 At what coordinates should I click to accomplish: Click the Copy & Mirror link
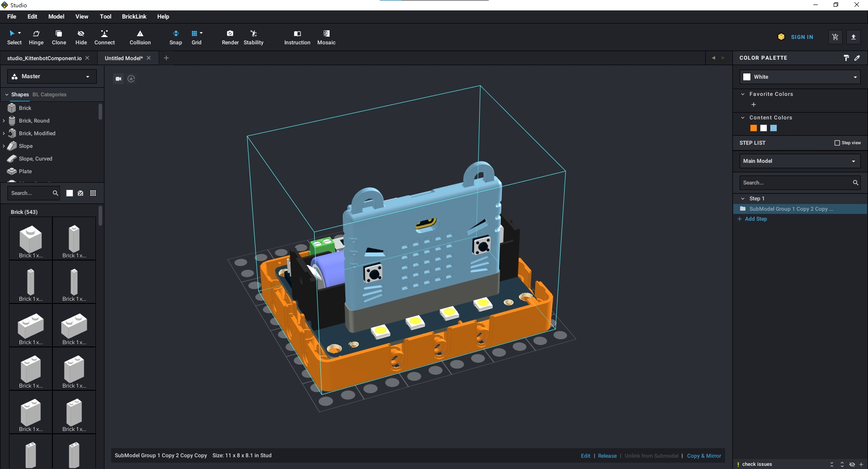pyautogui.click(x=704, y=456)
